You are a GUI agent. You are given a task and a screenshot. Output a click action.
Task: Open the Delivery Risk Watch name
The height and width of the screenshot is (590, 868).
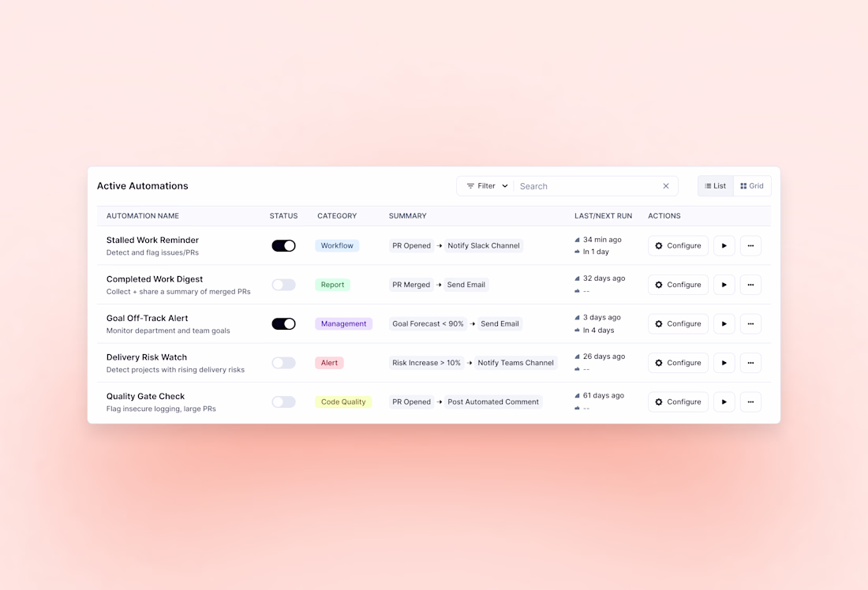coord(147,357)
